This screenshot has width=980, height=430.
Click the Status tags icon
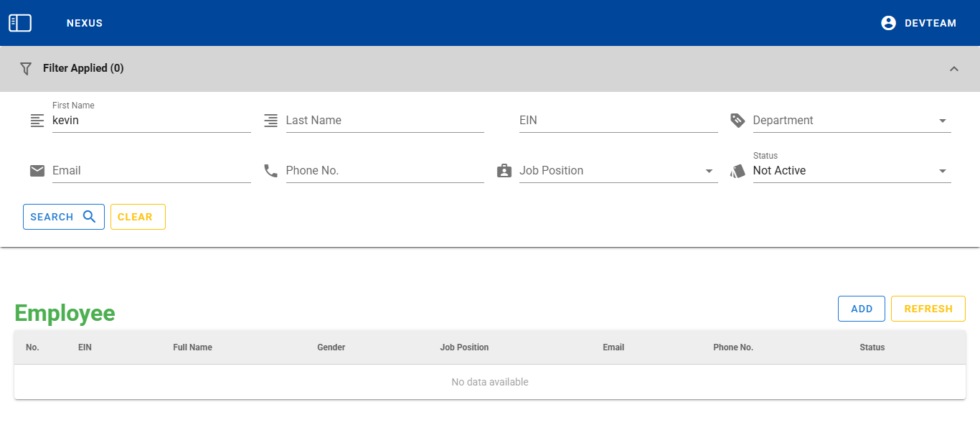[x=738, y=171]
